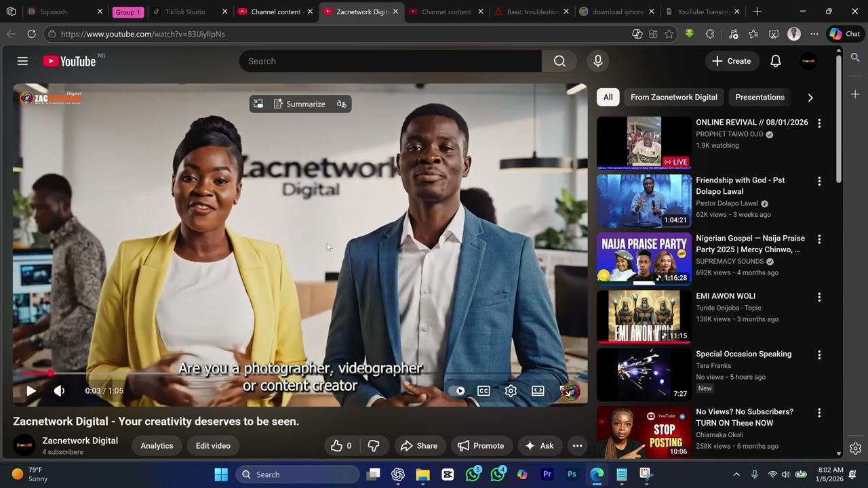Seek in the video progress bar
868x488 pixels.
point(300,373)
